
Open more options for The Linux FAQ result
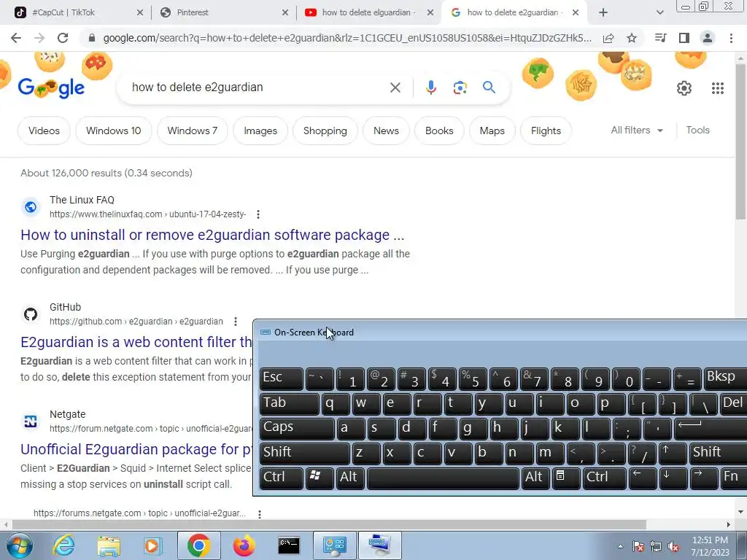258,214
